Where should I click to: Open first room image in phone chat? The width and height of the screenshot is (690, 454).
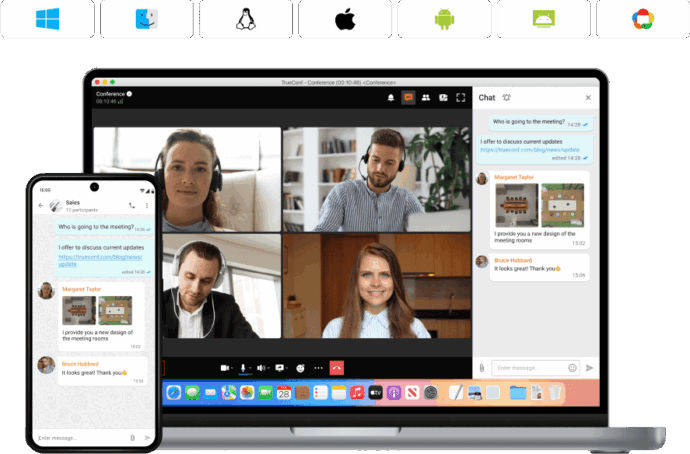click(79, 311)
